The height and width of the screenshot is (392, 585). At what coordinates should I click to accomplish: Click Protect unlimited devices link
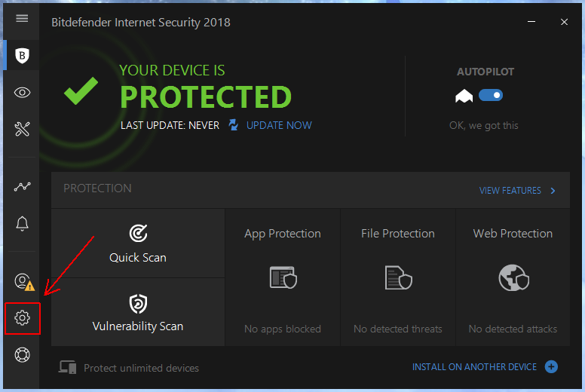(x=141, y=368)
